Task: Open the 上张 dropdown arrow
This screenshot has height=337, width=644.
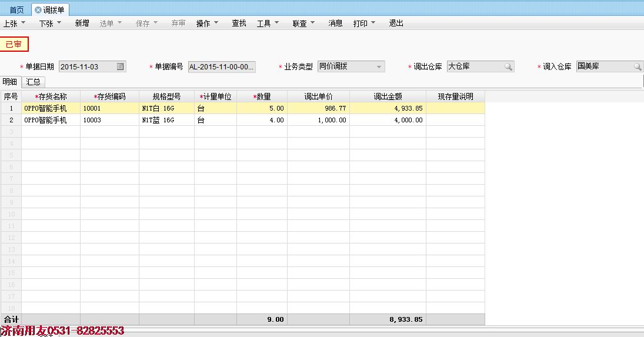Action: tap(24, 24)
